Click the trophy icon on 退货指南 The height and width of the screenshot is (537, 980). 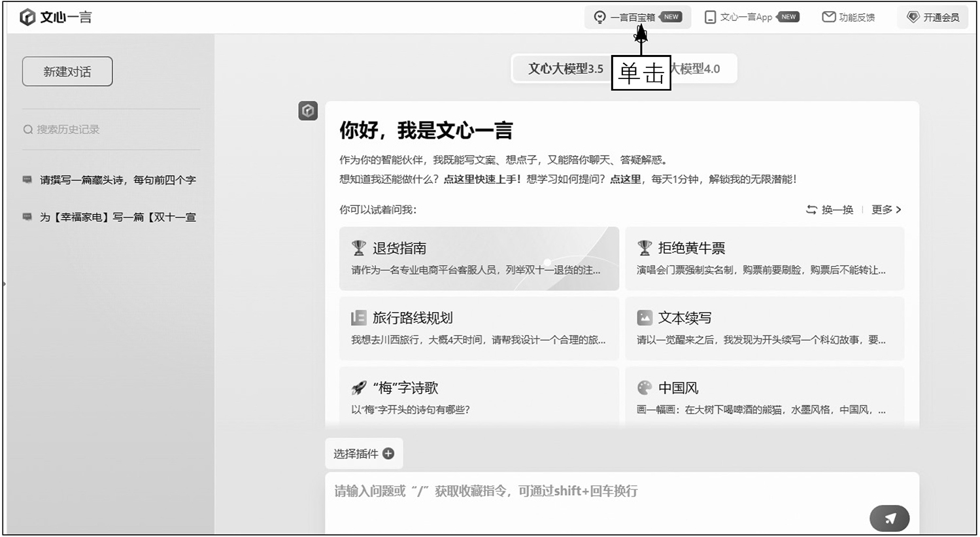tap(358, 248)
